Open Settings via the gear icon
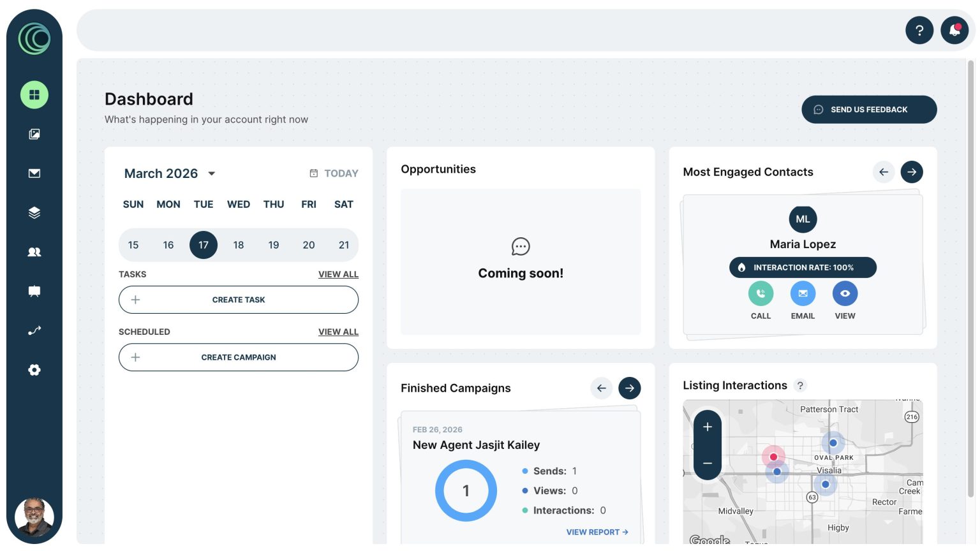The image size is (980, 551). [x=34, y=370]
